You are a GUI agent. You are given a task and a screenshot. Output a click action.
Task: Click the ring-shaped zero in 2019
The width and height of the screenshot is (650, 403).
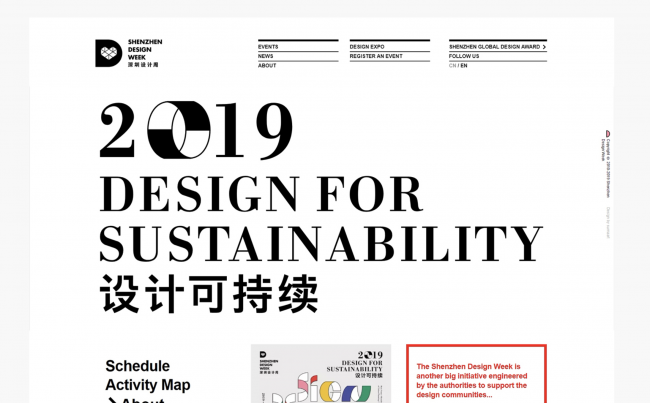point(179,130)
